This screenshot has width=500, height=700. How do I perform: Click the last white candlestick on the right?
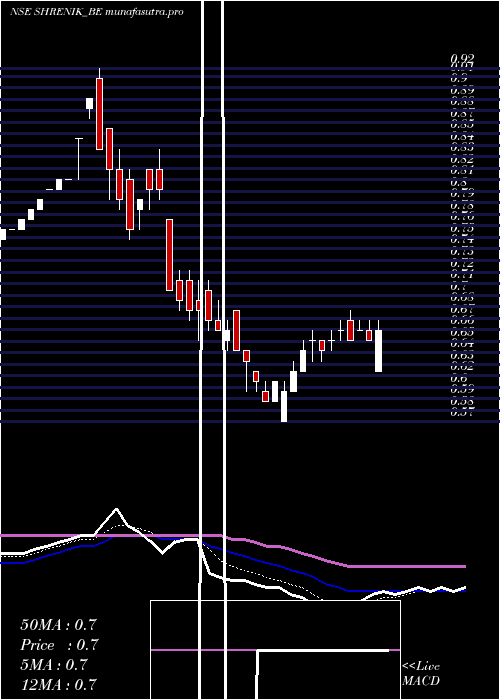coord(378,351)
